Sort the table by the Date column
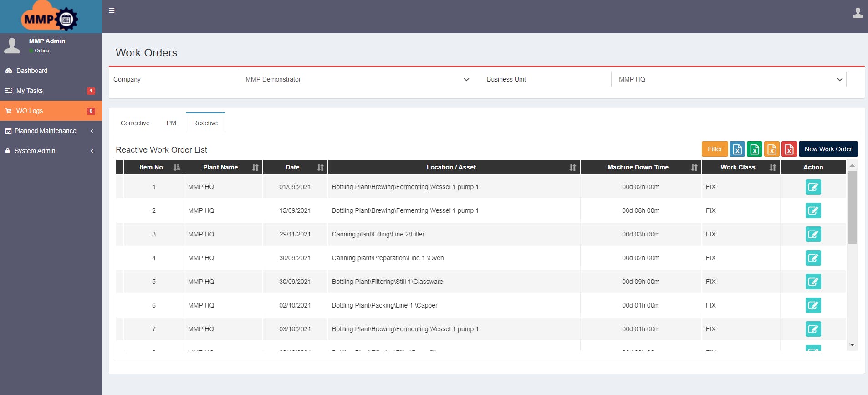868x395 pixels. (x=295, y=167)
